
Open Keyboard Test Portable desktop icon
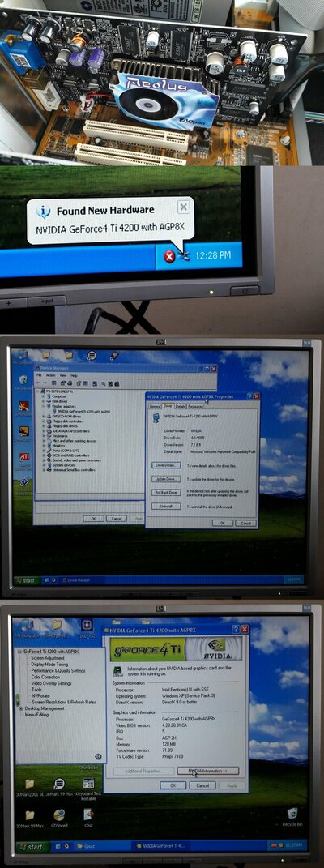[x=88, y=789]
